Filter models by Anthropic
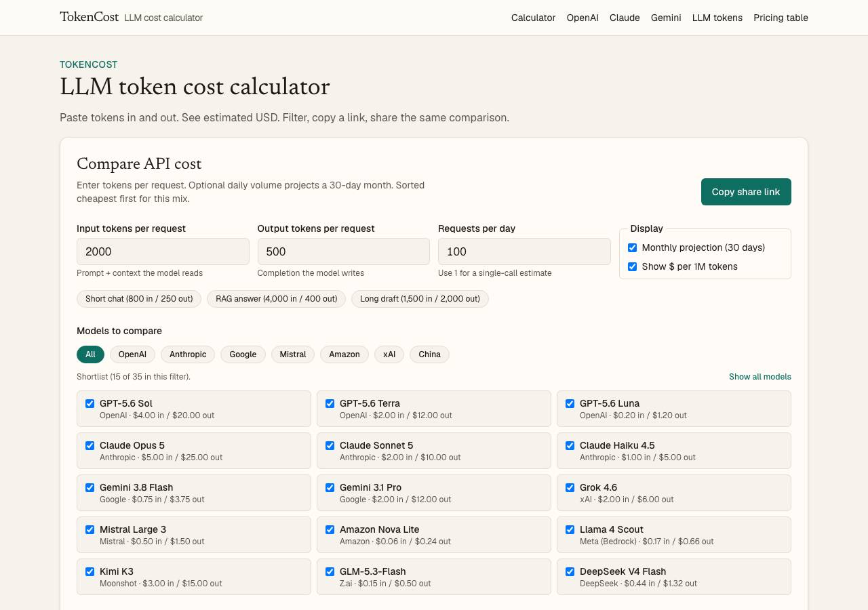The height and width of the screenshot is (610, 868). pyautogui.click(x=188, y=354)
